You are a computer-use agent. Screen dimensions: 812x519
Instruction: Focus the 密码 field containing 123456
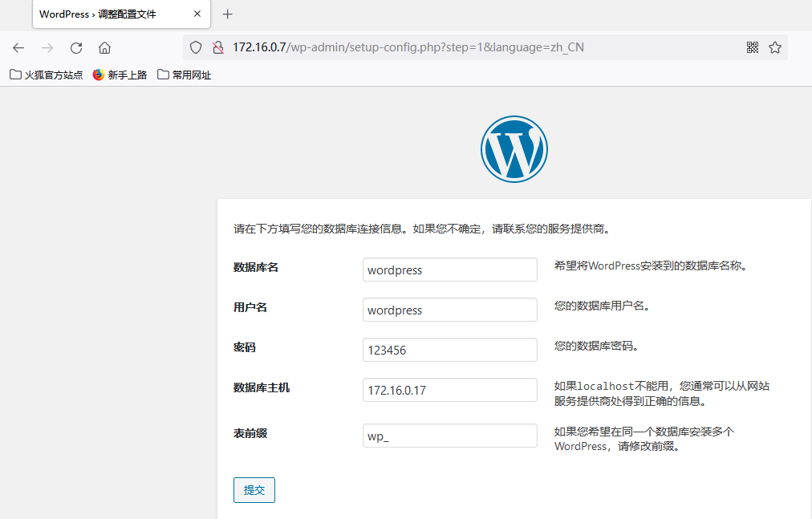pyautogui.click(x=450, y=350)
